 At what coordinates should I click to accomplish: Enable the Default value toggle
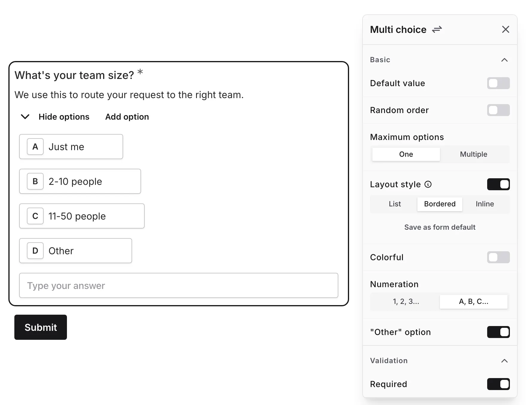(x=498, y=83)
